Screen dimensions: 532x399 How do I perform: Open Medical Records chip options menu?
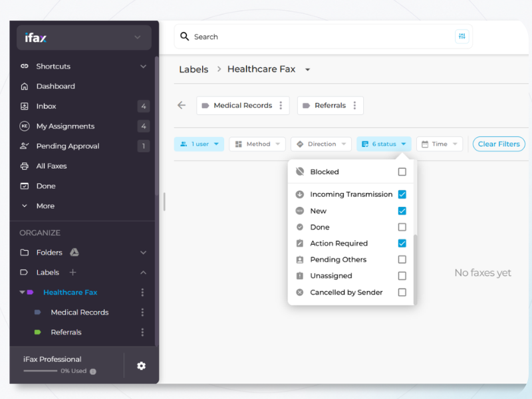tap(281, 106)
